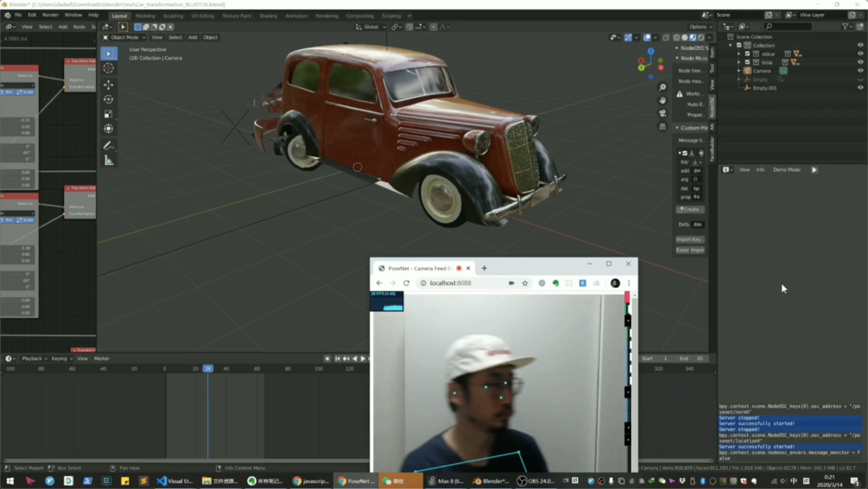Toggle camera view icon in viewport
Viewport: 868px width, 489px height.
click(x=662, y=113)
